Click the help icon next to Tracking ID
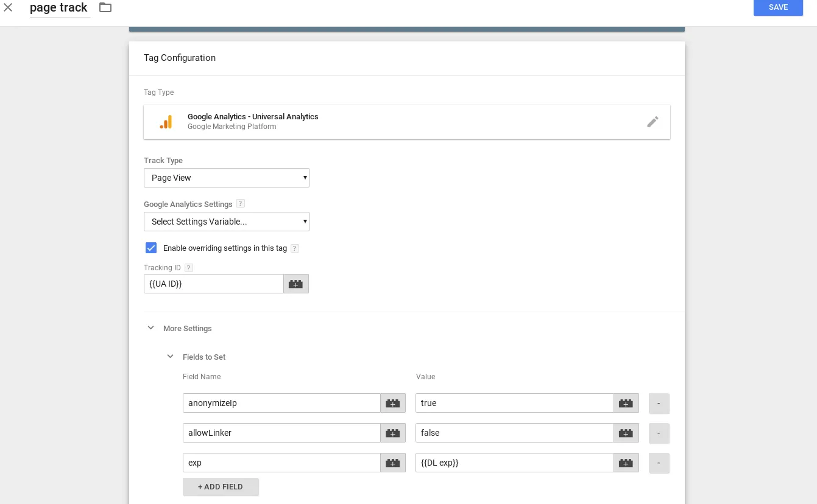This screenshot has width=817, height=504. click(189, 268)
